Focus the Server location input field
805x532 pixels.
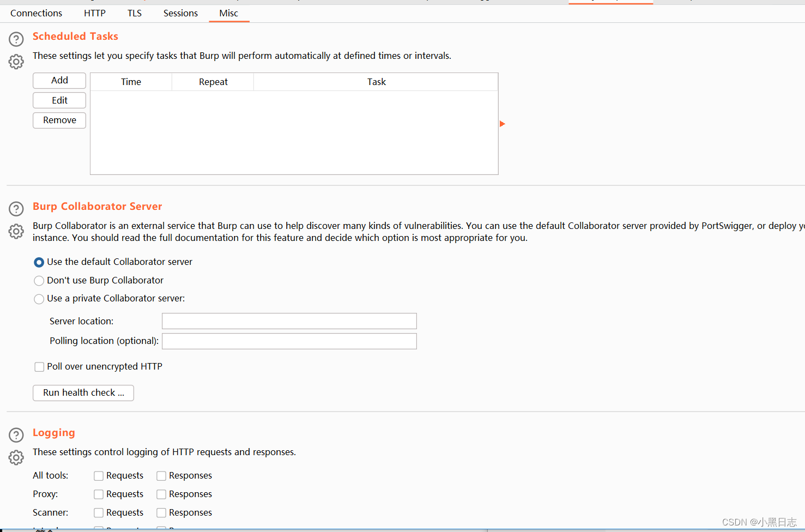[289, 321]
